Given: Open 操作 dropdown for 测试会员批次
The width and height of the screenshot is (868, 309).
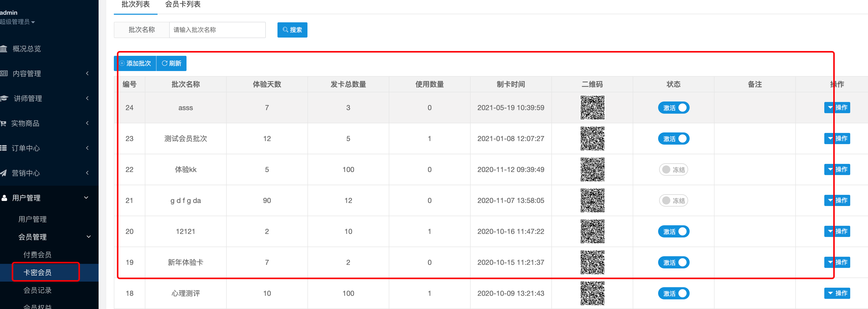Looking at the screenshot, I should (837, 139).
